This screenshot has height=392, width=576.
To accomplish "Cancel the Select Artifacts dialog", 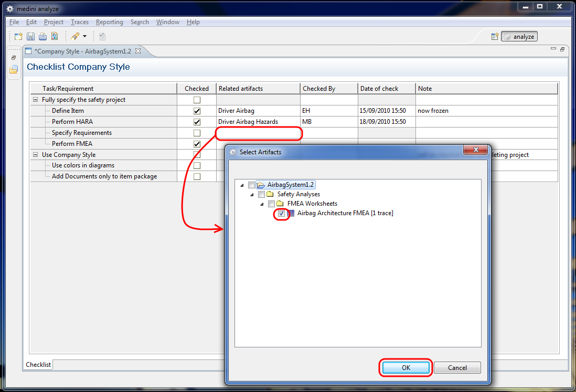I will (x=457, y=368).
